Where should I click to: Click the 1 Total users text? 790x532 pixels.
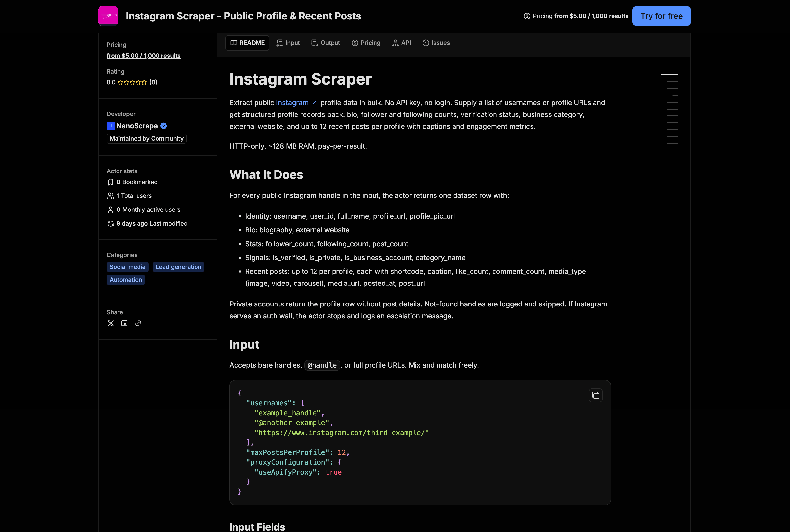pyautogui.click(x=134, y=196)
